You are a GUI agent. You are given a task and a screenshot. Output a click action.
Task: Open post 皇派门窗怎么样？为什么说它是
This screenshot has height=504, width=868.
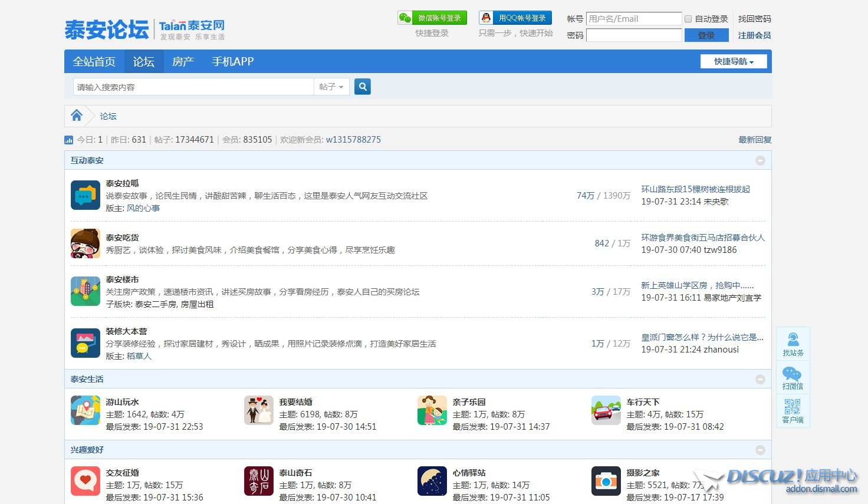coord(702,337)
